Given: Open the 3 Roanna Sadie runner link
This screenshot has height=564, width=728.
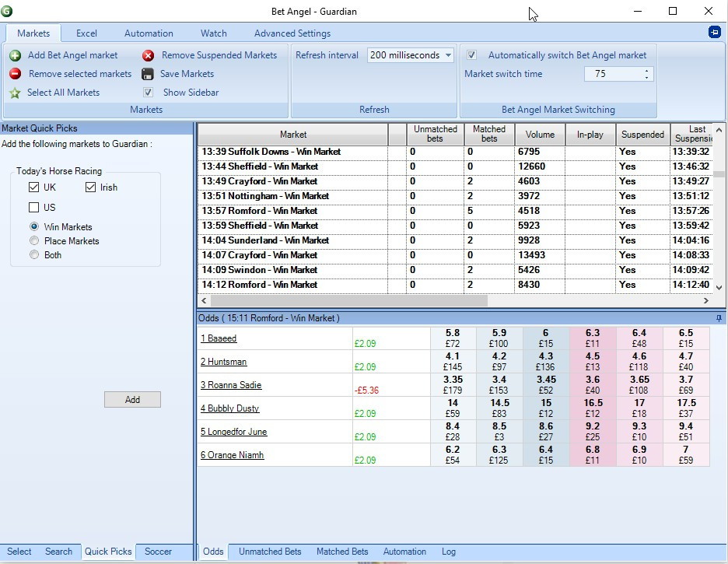Looking at the screenshot, I should (231, 385).
